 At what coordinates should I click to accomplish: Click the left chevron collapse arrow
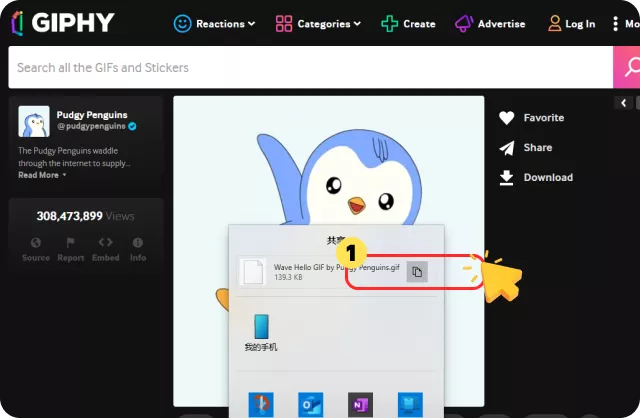coord(623,103)
